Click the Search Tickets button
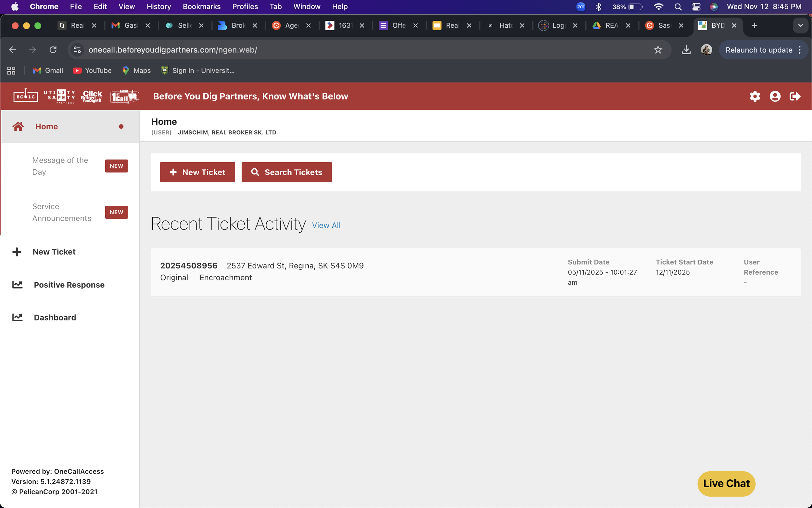 coord(286,172)
